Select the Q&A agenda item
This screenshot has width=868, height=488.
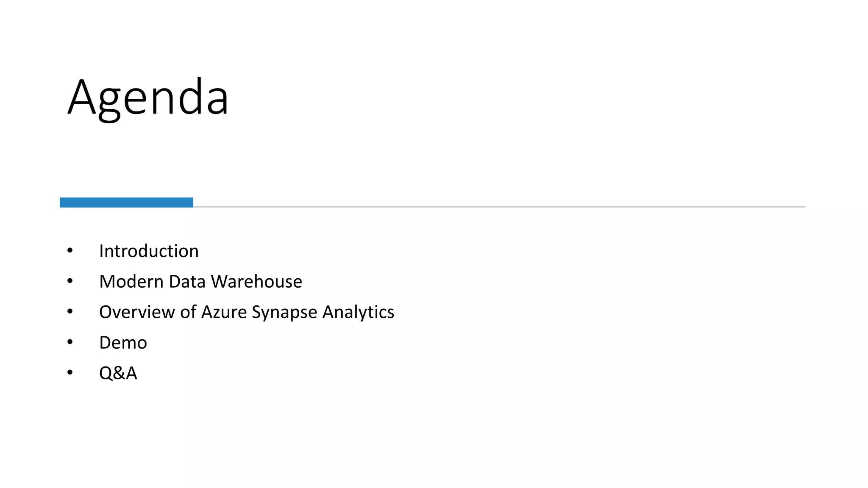(x=118, y=373)
